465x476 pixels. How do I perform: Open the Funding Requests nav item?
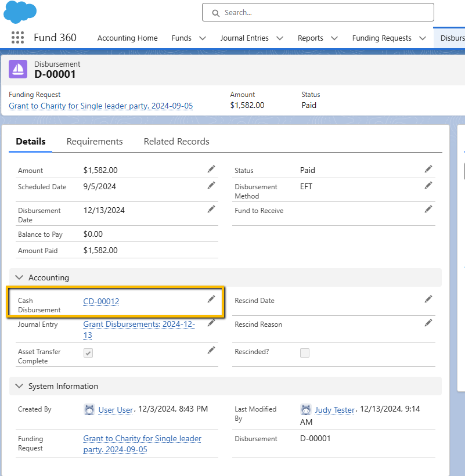click(382, 38)
